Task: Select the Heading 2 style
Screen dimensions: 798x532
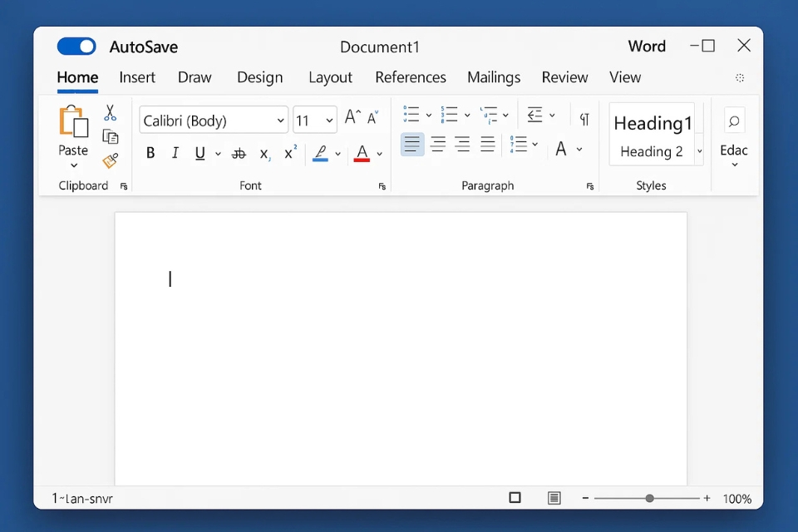Action: 652,152
